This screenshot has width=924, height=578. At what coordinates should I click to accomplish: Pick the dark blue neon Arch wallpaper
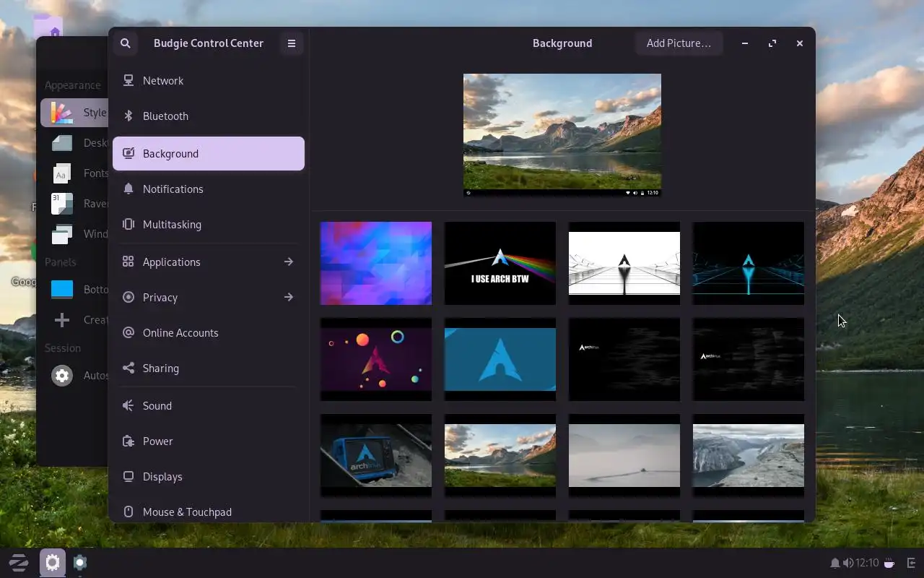click(x=749, y=263)
